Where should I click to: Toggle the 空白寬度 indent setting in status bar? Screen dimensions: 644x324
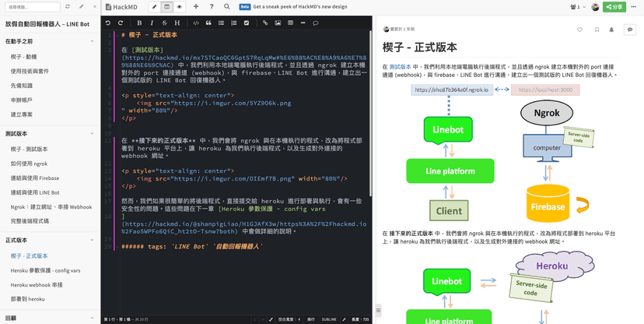click(289, 319)
